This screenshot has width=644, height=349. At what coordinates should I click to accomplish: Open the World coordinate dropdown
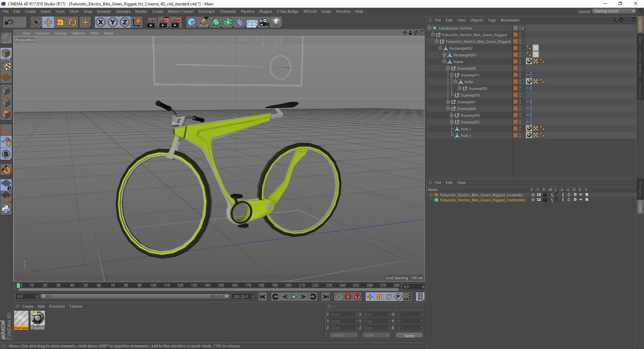pyautogui.click(x=344, y=335)
